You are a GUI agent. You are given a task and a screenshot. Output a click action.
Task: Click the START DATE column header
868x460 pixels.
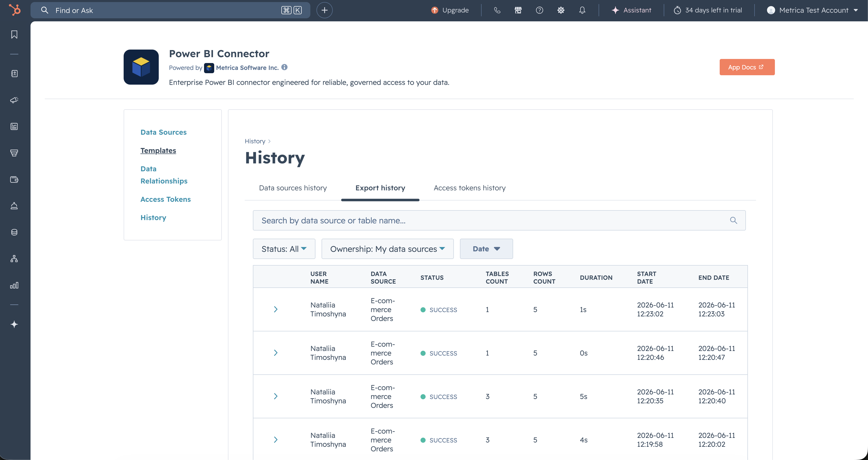646,278
